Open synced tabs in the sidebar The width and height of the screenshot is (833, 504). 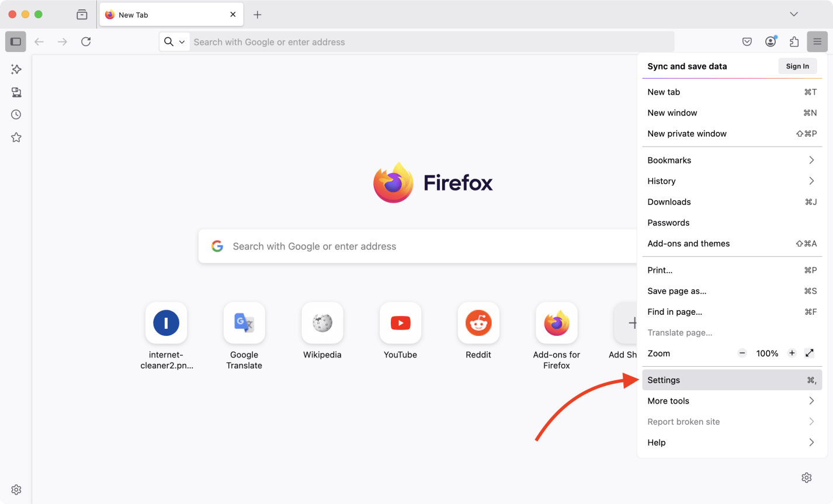(16, 92)
